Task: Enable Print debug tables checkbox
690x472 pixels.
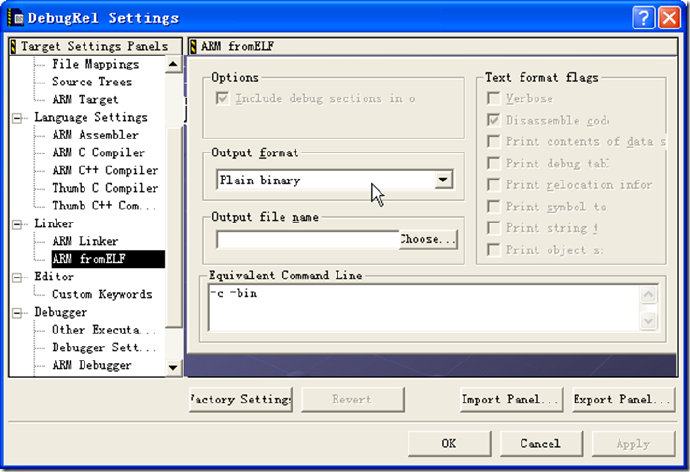Action: click(x=494, y=163)
